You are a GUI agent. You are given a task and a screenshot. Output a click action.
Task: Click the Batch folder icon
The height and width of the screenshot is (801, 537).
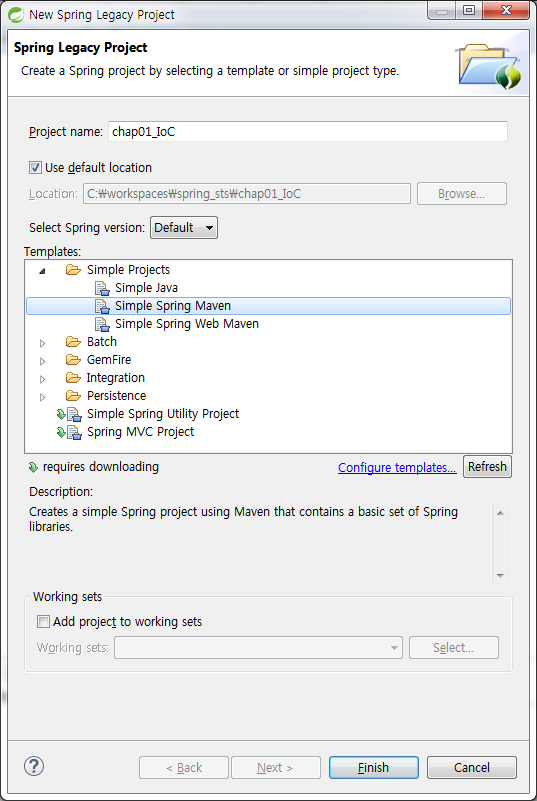coord(74,342)
